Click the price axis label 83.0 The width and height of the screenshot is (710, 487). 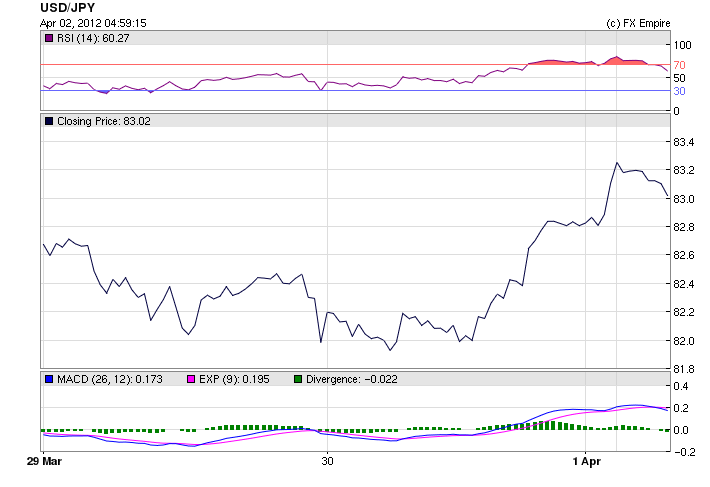[683, 199]
